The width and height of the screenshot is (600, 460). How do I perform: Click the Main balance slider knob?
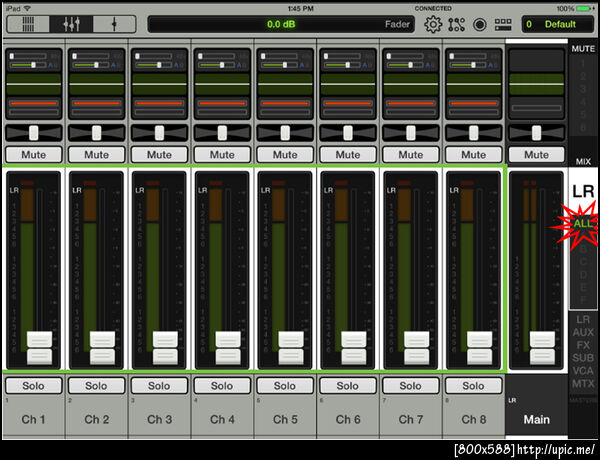536,133
